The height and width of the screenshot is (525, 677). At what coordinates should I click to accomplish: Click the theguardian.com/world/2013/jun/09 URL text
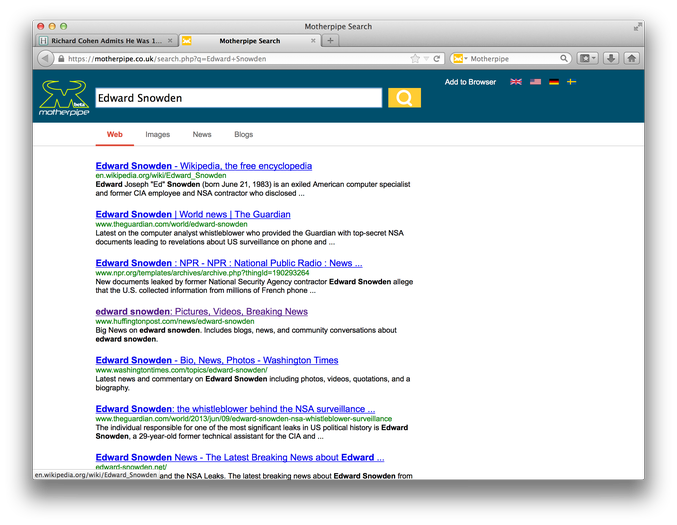coord(244,419)
